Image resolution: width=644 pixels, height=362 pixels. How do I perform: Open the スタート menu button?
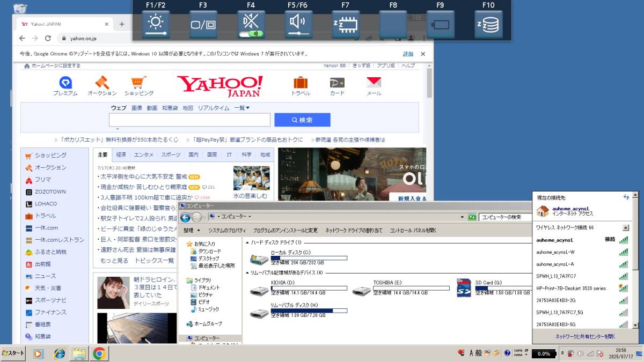click(x=13, y=353)
